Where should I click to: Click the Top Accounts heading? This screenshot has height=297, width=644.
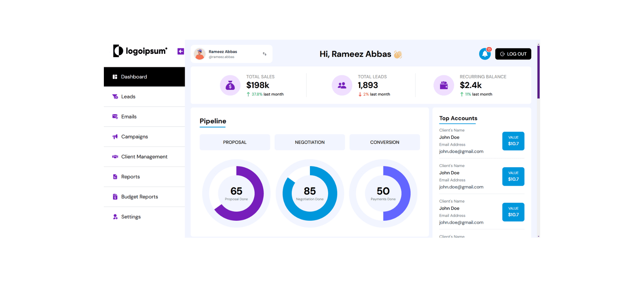[x=458, y=118]
